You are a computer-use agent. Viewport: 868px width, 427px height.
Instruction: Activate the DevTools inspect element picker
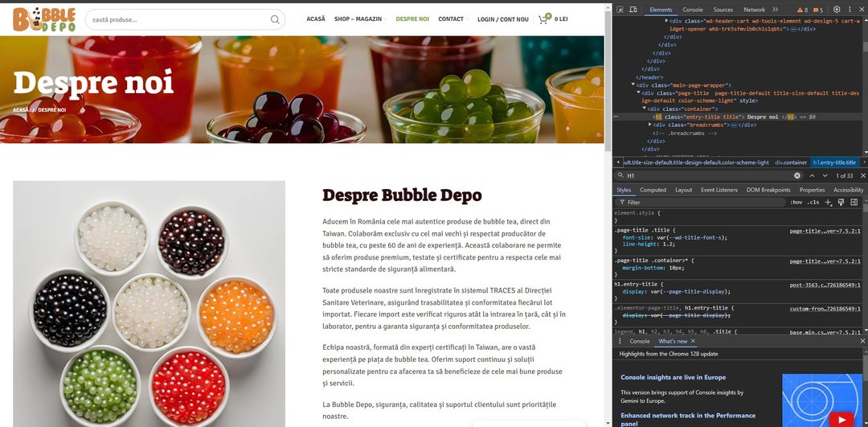point(621,10)
